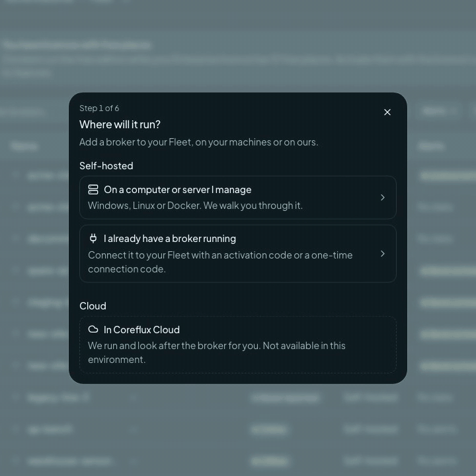
Task: Click the 'Step 1 of 6' indicator
Action: [x=99, y=108]
